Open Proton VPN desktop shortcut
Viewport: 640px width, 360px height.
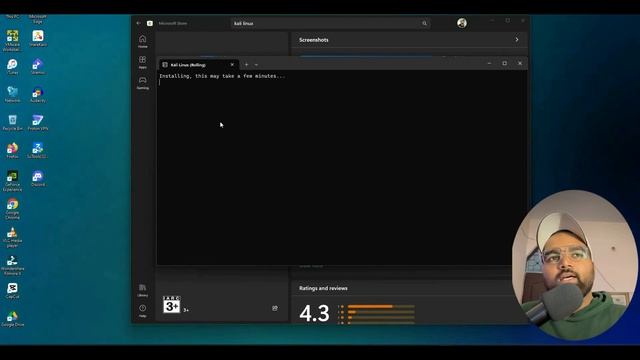point(38,122)
